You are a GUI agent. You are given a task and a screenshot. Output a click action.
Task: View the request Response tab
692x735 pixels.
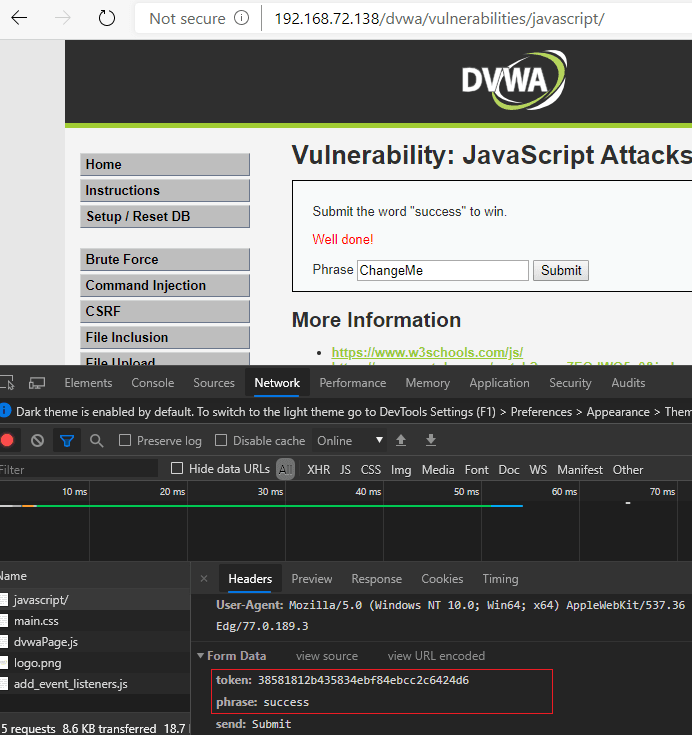(x=376, y=579)
